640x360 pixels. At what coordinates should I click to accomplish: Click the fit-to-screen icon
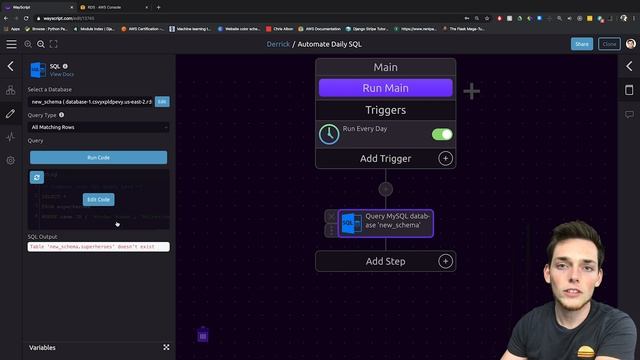coord(53,44)
